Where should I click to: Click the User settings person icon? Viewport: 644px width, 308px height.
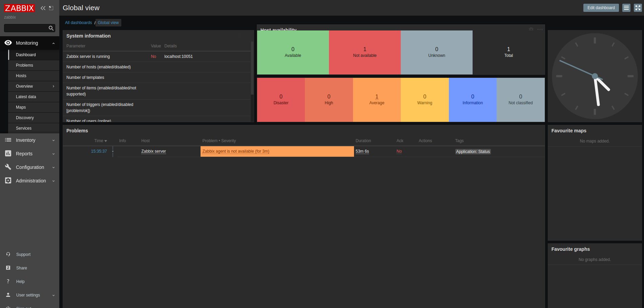click(8, 295)
